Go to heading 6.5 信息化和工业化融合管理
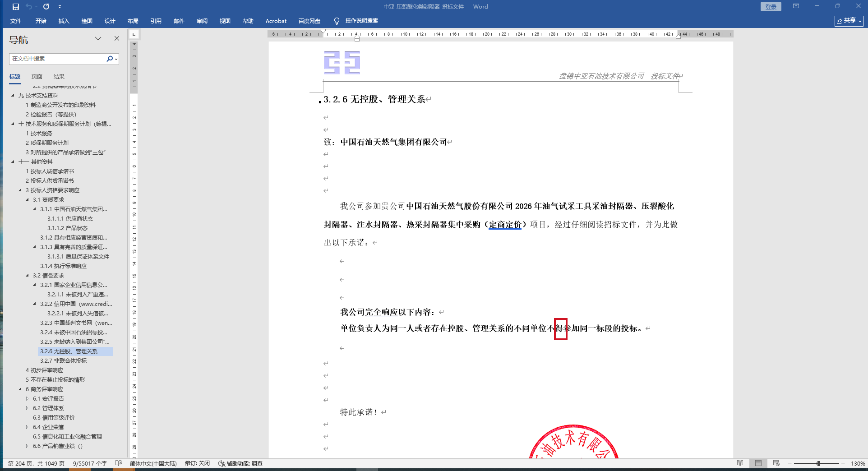Viewport: 868px width, 471px height. click(x=67, y=437)
